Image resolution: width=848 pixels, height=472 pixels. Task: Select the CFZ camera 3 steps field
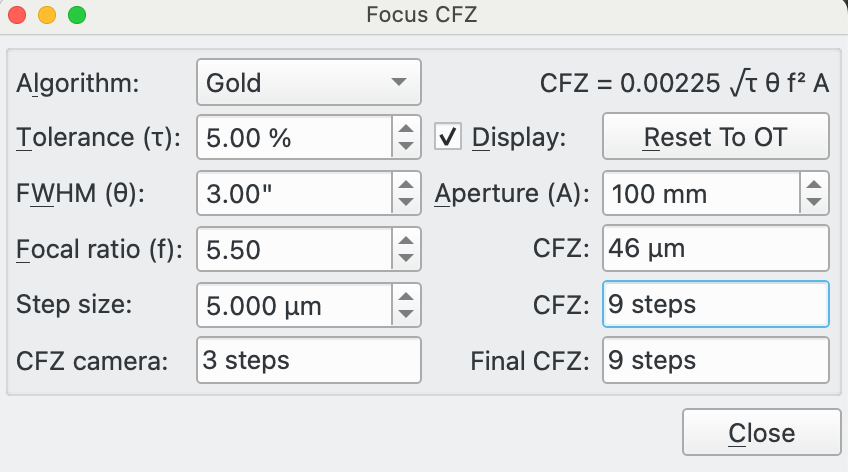tap(309, 360)
